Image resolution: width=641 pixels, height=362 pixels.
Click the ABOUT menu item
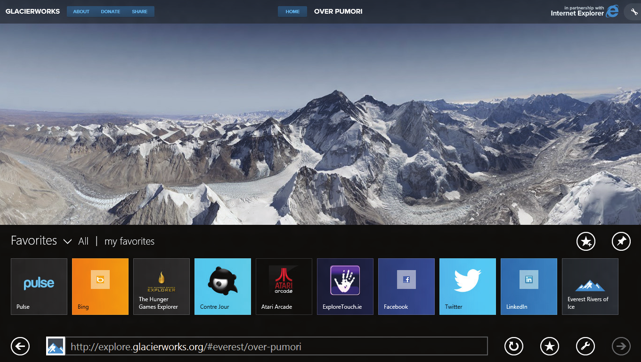[x=81, y=11]
